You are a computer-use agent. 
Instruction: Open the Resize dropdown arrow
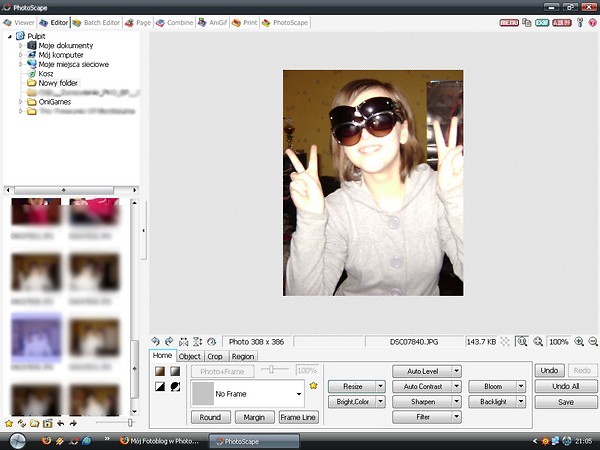click(380, 386)
